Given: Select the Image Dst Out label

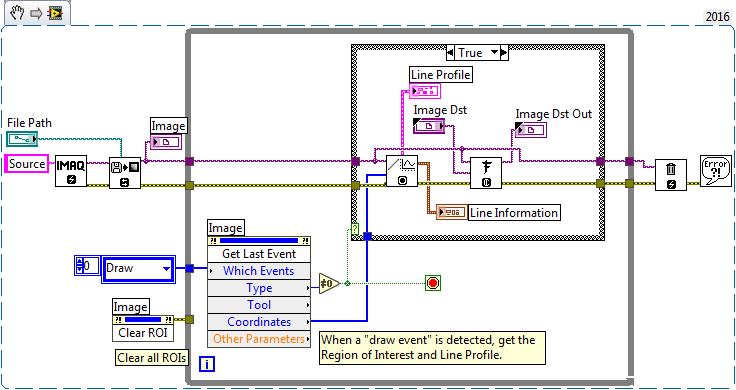Looking at the screenshot, I should [x=553, y=114].
